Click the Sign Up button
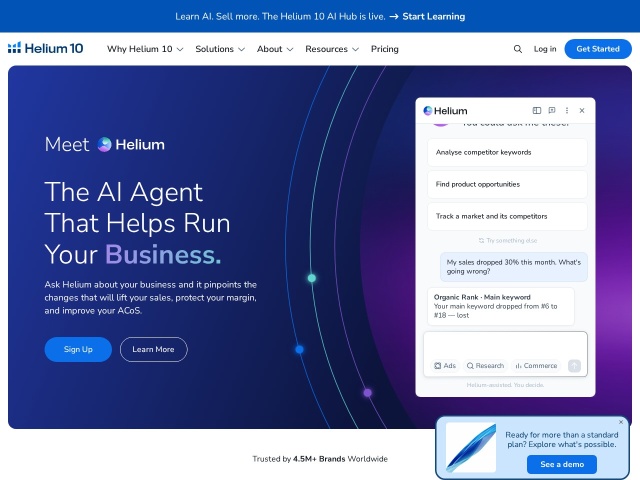This screenshot has width=640, height=480. coord(78,349)
